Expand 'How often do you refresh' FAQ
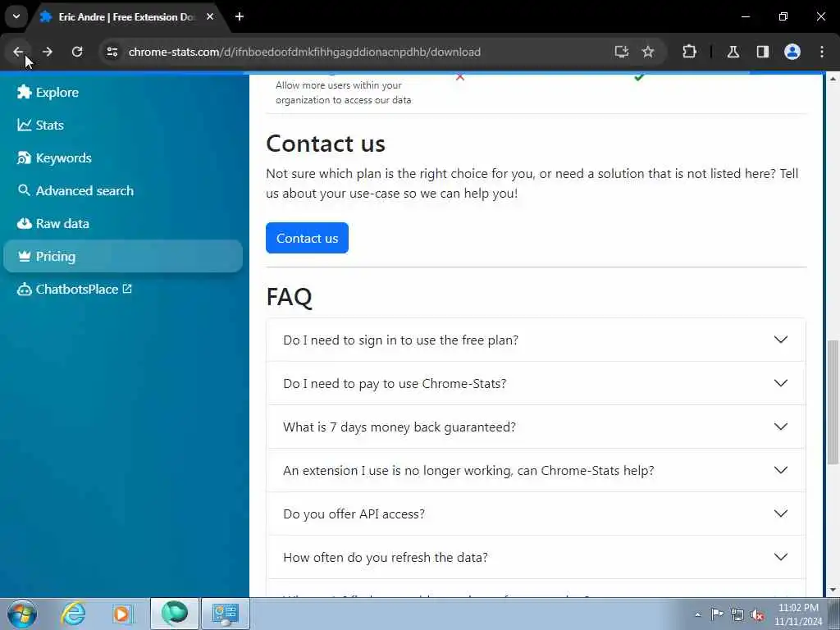Image resolution: width=840 pixels, height=630 pixels. click(536, 557)
